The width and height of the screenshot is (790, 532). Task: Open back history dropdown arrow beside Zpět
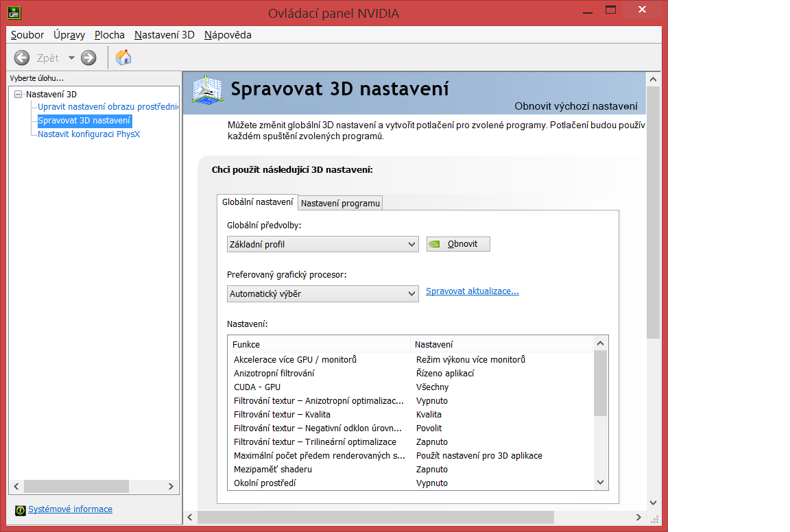tap(71, 58)
